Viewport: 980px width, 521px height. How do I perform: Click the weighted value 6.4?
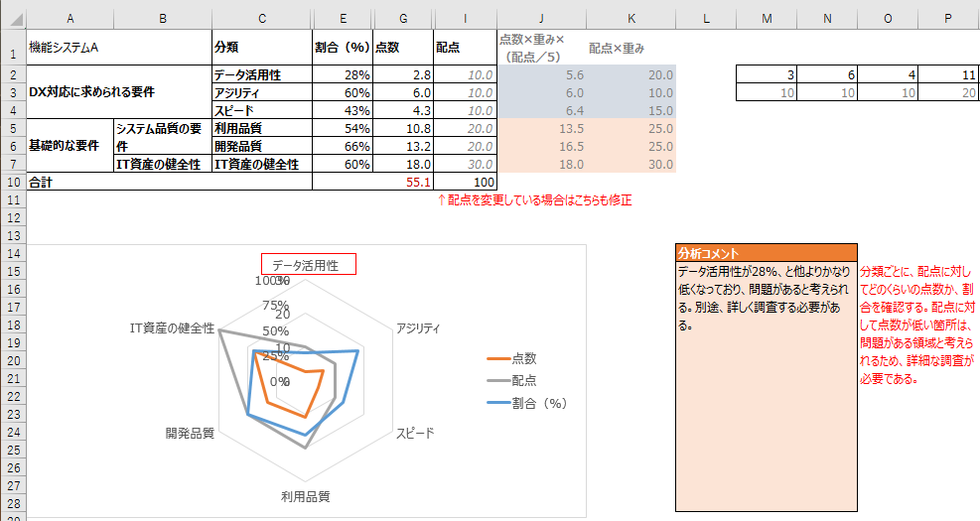(x=541, y=110)
